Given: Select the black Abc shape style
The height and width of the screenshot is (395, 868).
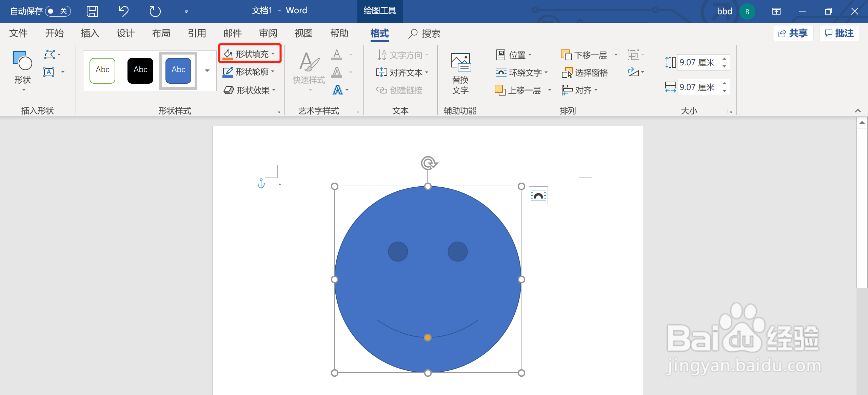Looking at the screenshot, I should click(140, 70).
